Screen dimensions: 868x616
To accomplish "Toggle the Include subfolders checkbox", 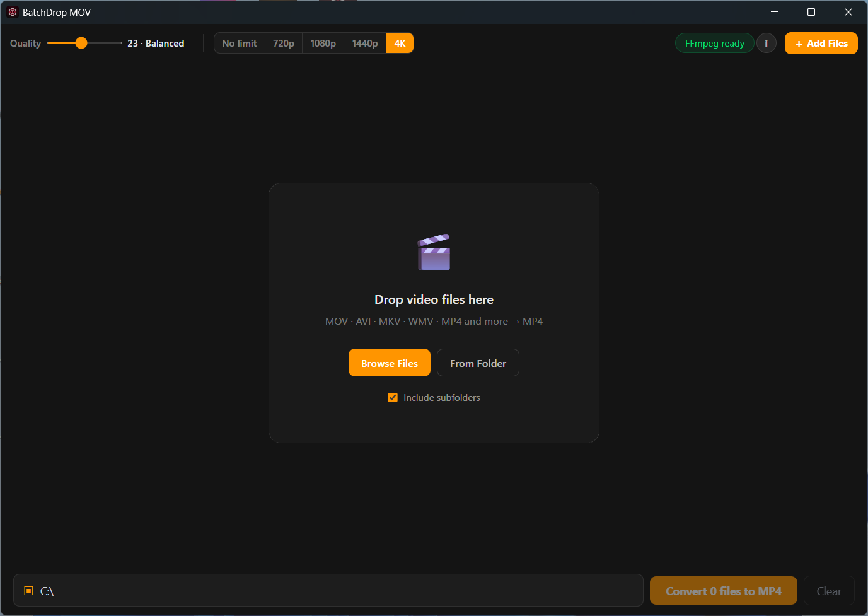I will 393,398.
